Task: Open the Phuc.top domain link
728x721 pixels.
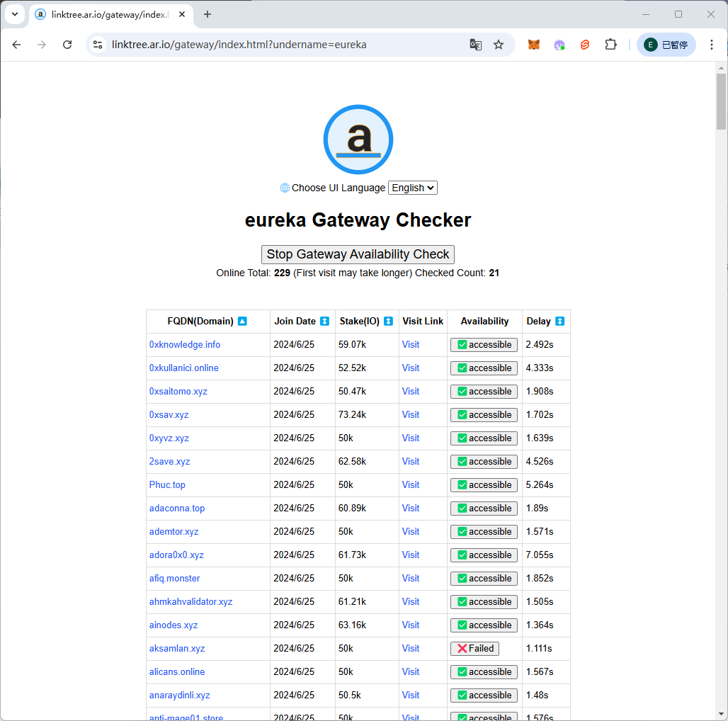Action: 166,484
